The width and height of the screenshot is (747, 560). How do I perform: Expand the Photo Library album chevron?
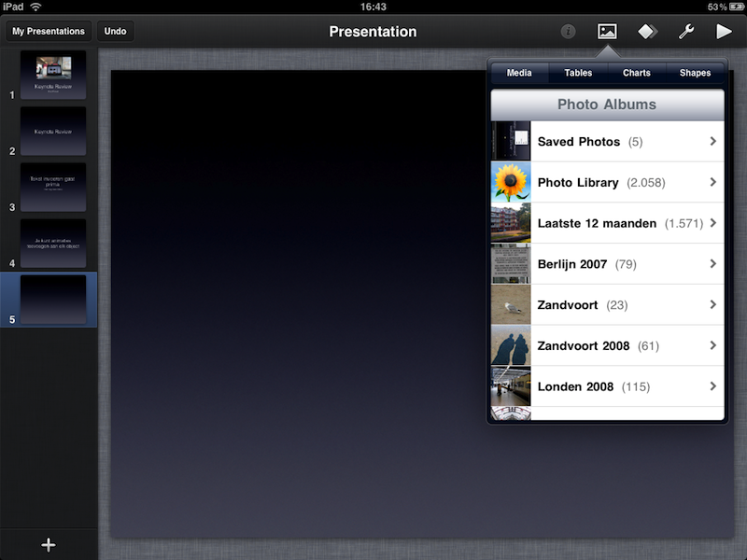712,182
